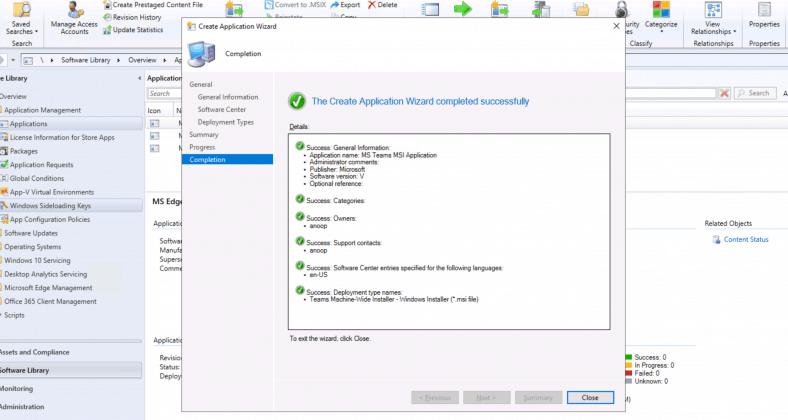The width and height of the screenshot is (788, 420).
Task: Click the Packages node icon
Action: (4, 151)
